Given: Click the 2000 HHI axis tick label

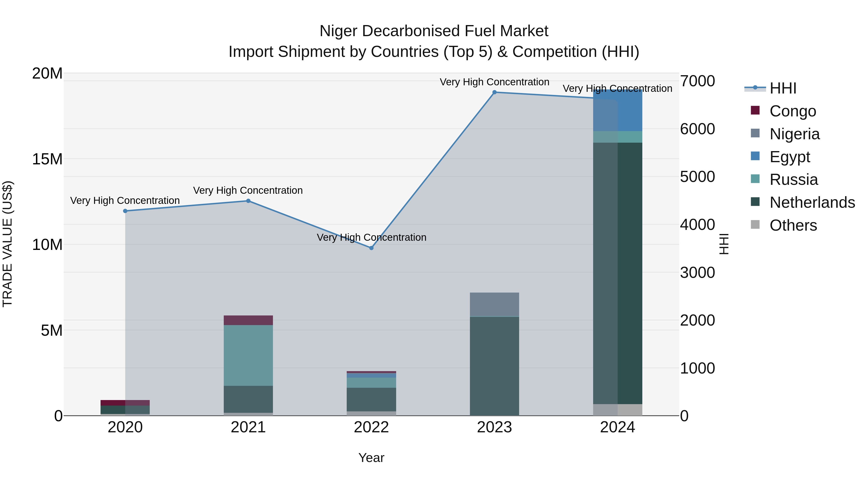Looking at the screenshot, I should point(698,320).
